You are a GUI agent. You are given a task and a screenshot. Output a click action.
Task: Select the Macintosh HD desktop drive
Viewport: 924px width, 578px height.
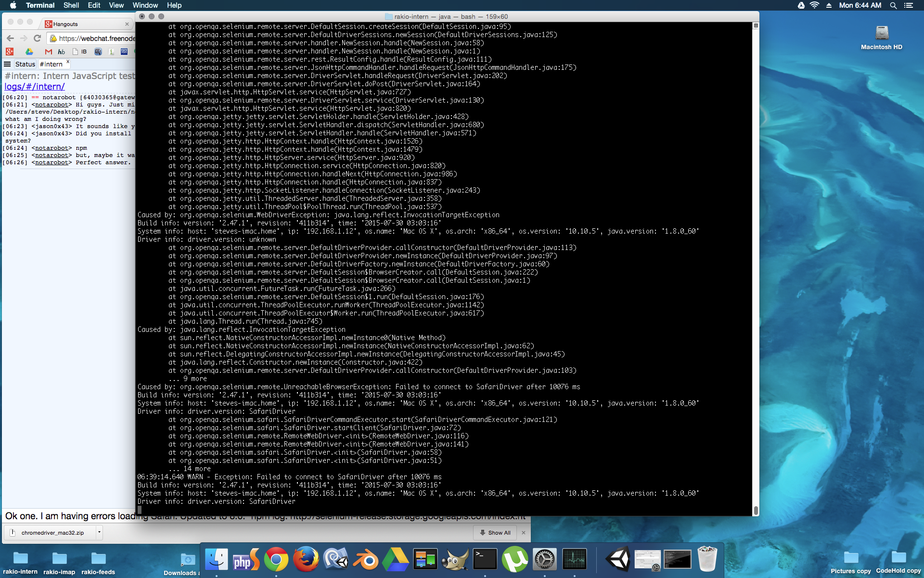[x=882, y=38]
